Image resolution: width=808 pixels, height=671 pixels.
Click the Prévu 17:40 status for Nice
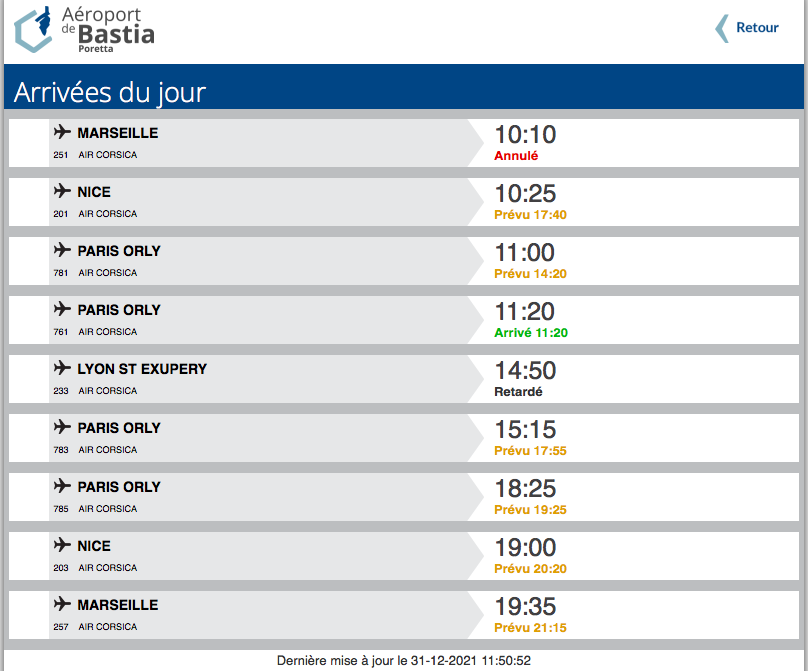(x=530, y=215)
